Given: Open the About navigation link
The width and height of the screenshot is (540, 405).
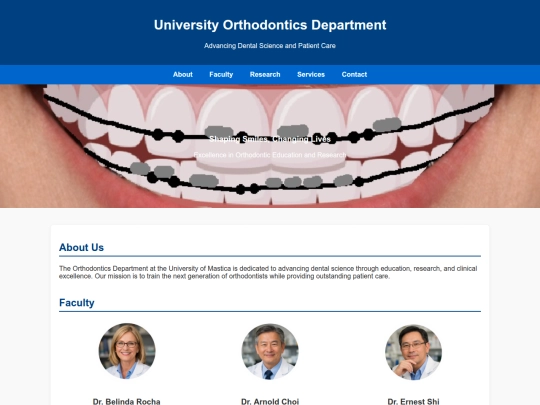Looking at the screenshot, I should pos(183,74).
